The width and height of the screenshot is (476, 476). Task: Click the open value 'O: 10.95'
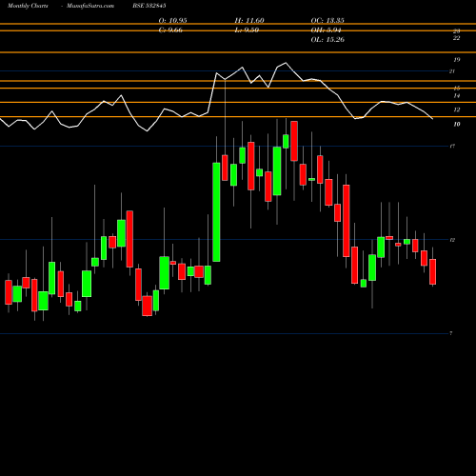click(172, 21)
